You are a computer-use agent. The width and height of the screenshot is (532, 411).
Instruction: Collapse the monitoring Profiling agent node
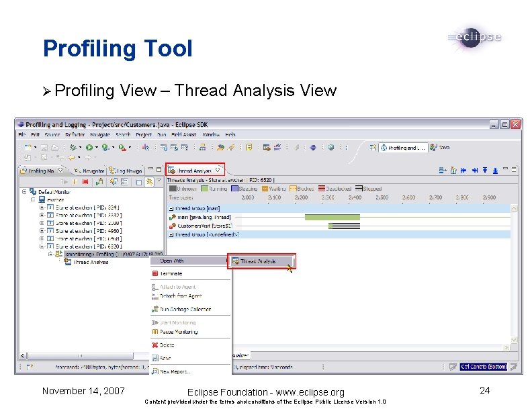[50, 254]
